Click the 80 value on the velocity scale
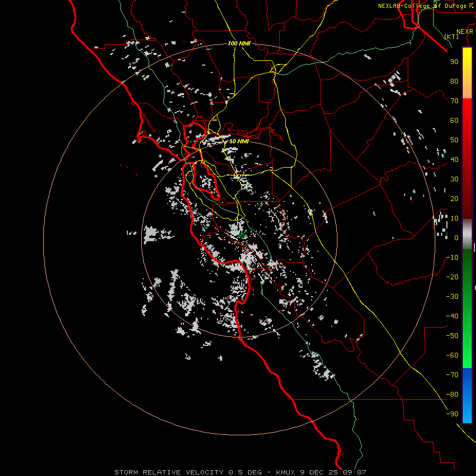Image resolution: width=476 pixels, height=476 pixels. tap(454, 81)
